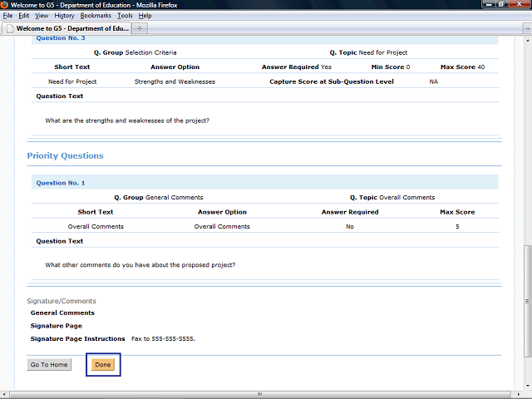Open a new tab with plus button

139,28
